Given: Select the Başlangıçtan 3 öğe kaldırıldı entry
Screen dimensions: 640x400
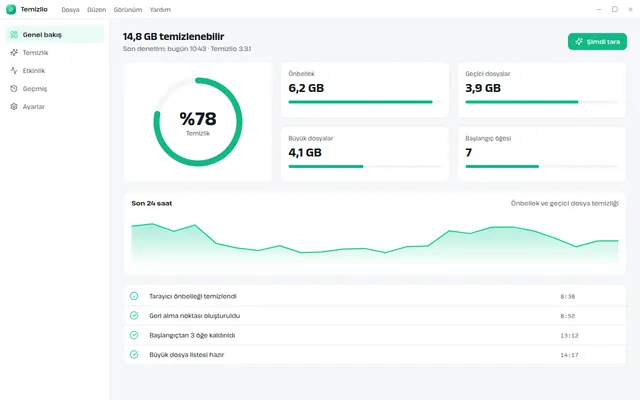Looking at the screenshot, I should [375, 335].
